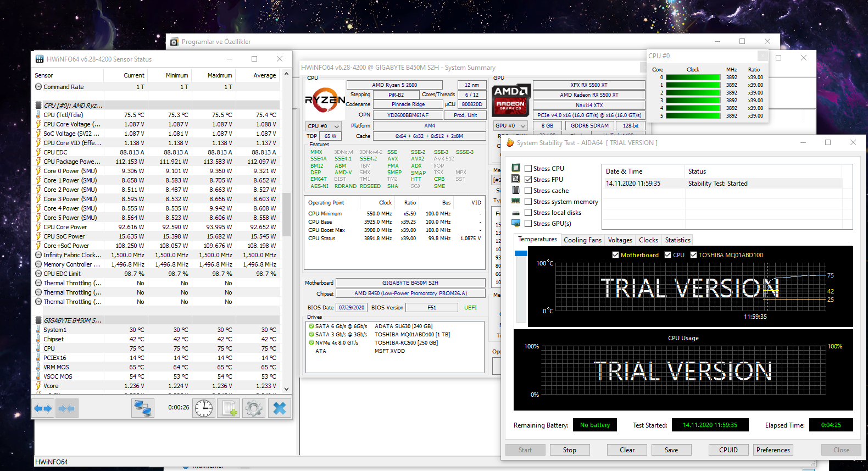Screen dimensions: 868x471
Task: Click Core 0 green clock bar
Action: coord(693,77)
